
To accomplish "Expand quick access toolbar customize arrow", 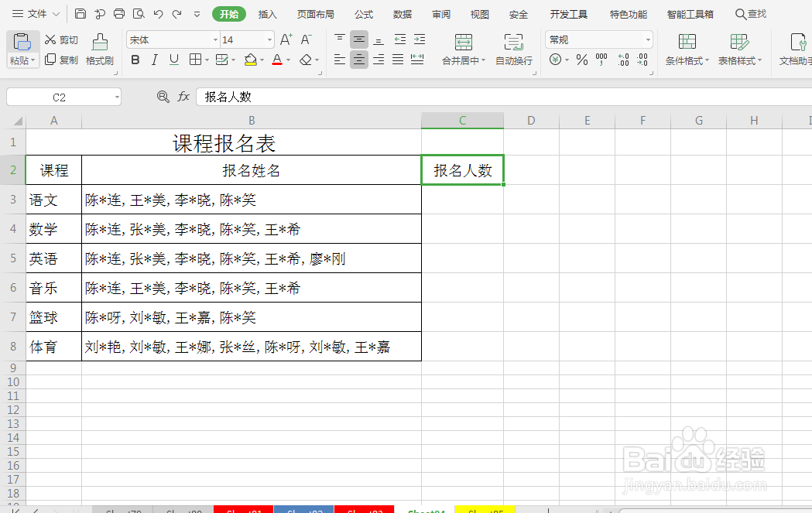I will 197,15.
